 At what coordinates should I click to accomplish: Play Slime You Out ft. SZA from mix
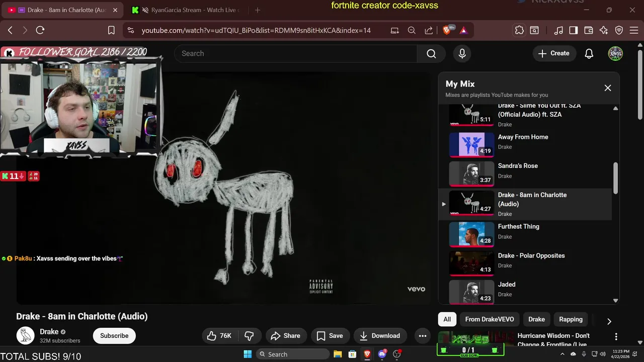525,115
